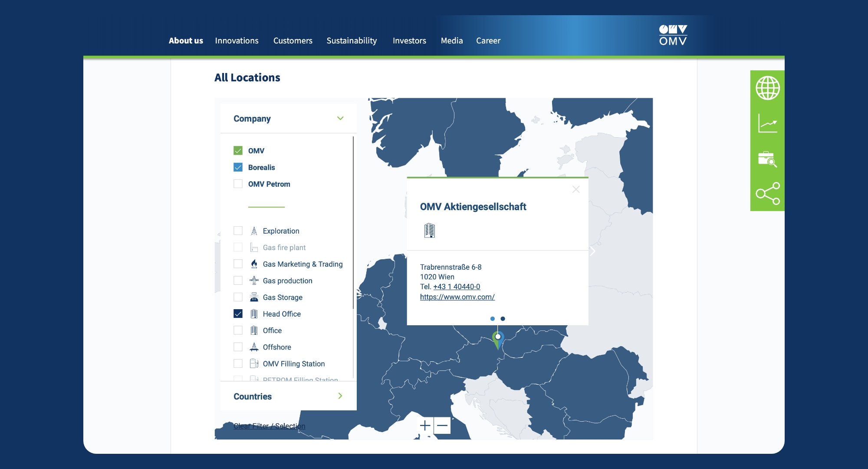This screenshot has width=868, height=469.
Task: Disable the Head Office filter checkbox
Action: pos(238,314)
